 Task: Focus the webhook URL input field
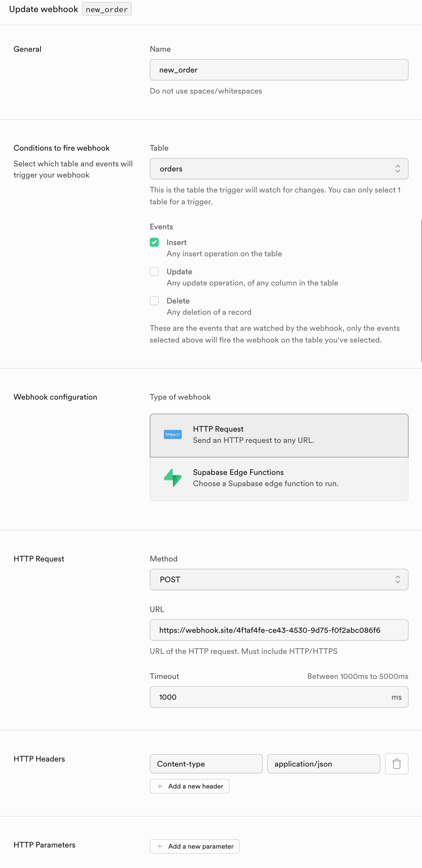pyautogui.click(x=279, y=630)
